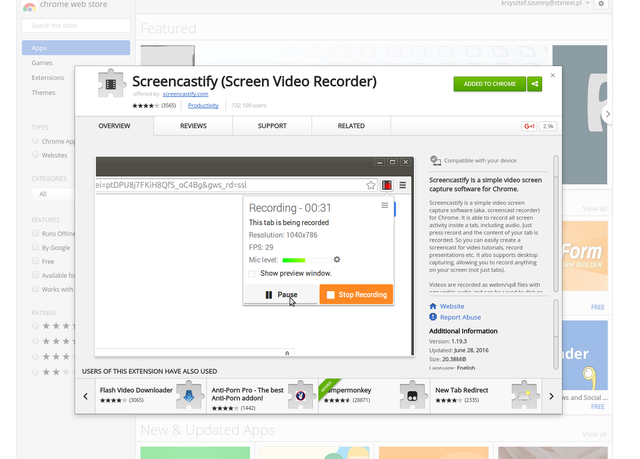
Task: Open the screencastify.com link
Action: pos(185,94)
